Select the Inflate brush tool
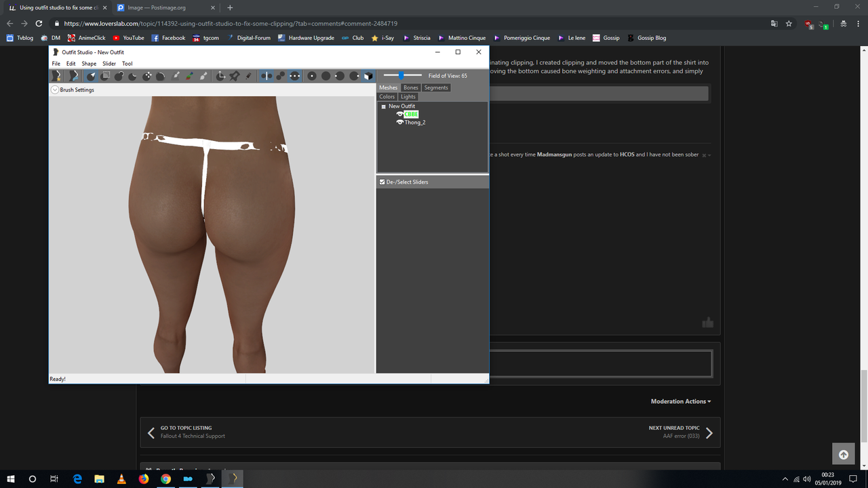 [x=119, y=76]
